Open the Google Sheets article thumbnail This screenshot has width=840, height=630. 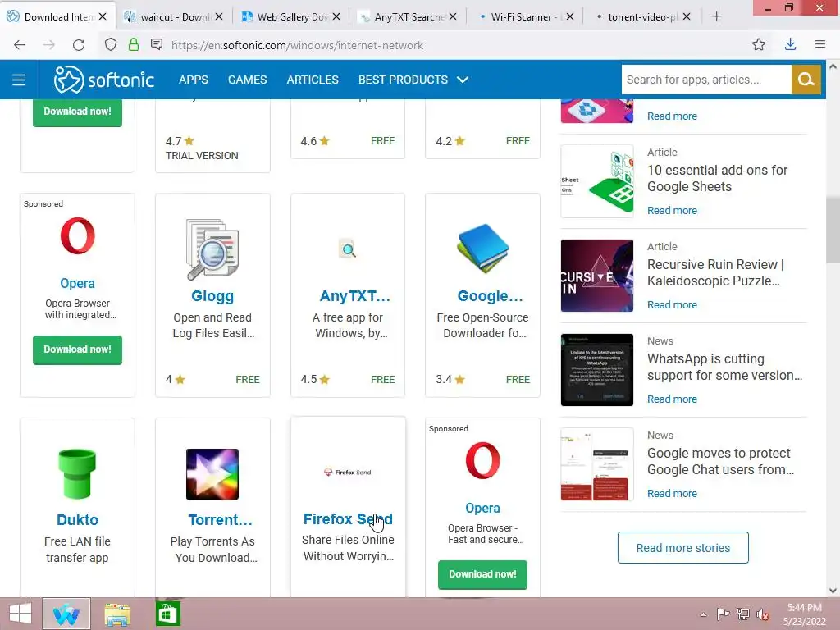click(x=597, y=181)
